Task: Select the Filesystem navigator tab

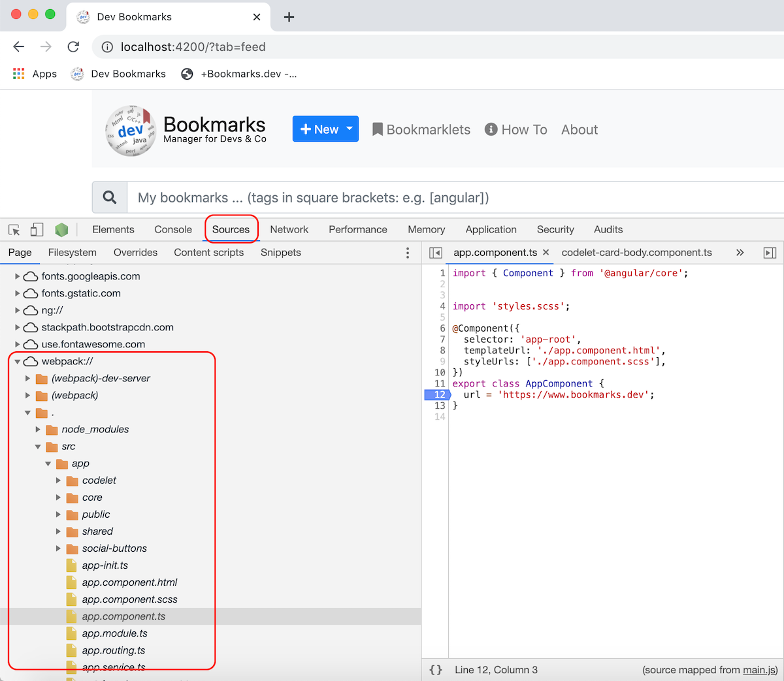Action: (72, 253)
